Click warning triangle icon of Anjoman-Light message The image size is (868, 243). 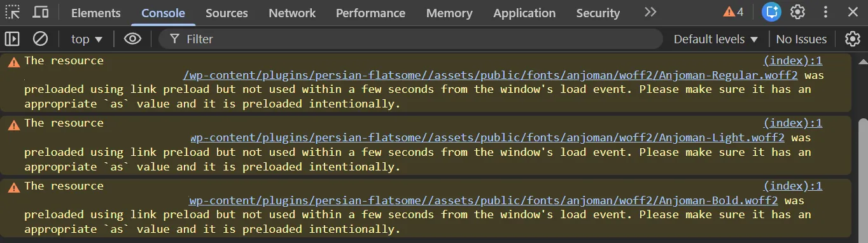[x=13, y=125]
